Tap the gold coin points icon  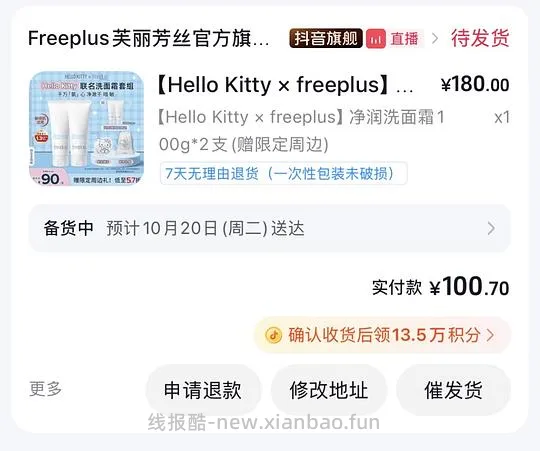[274, 335]
